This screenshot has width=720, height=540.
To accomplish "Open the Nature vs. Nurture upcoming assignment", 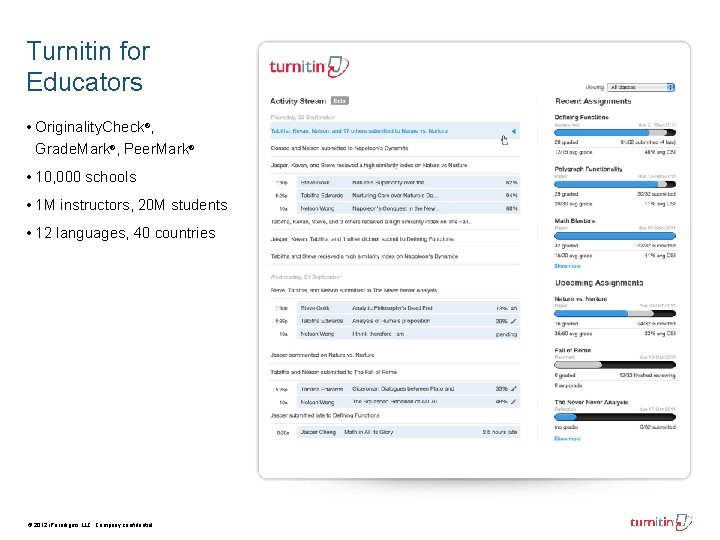I will pyautogui.click(x=580, y=299).
